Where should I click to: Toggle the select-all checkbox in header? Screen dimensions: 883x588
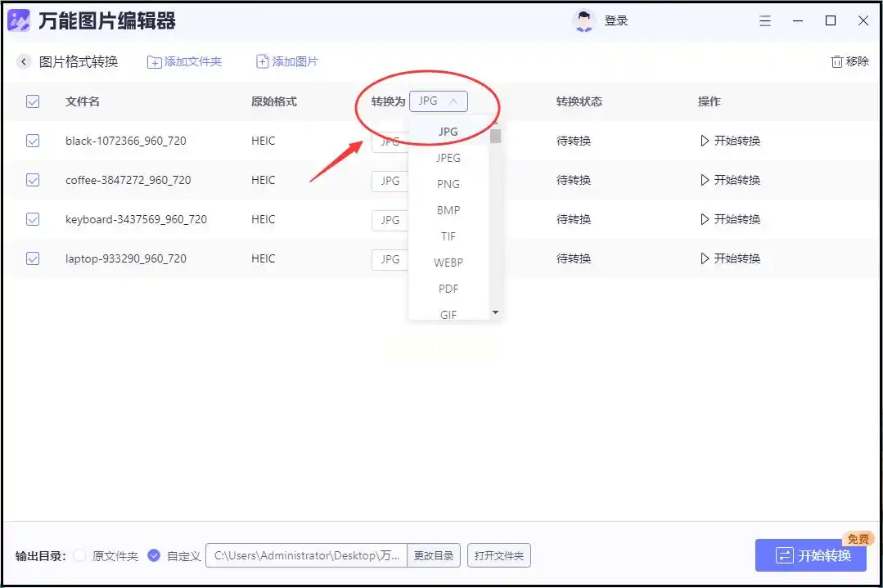tap(33, 101)
